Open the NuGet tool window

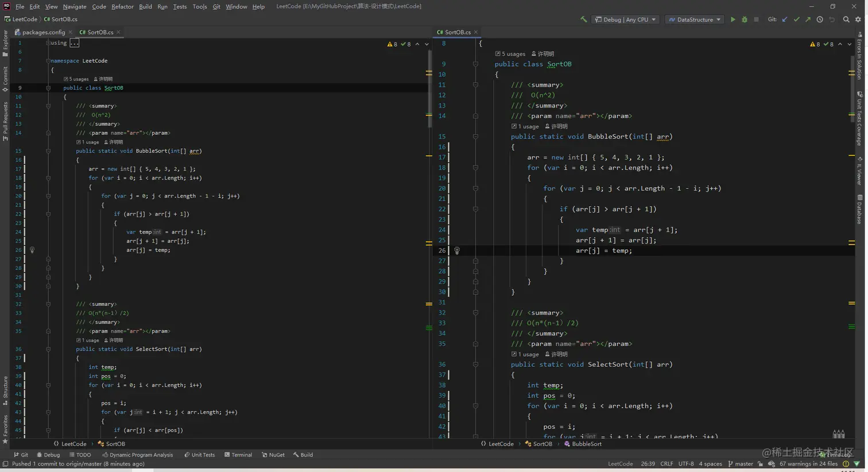point(273,455)
